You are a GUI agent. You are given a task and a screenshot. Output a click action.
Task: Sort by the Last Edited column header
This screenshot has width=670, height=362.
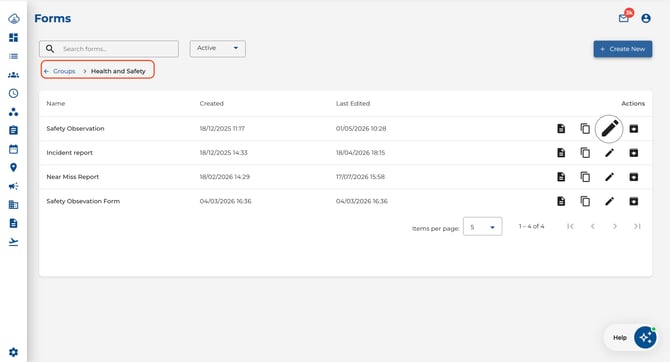pyautogui.click(x=353, y=103)
